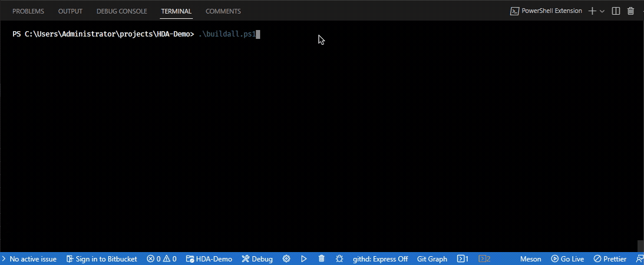The image size is (644, 265).
Task: Start Go Live server
Action: 567,259
